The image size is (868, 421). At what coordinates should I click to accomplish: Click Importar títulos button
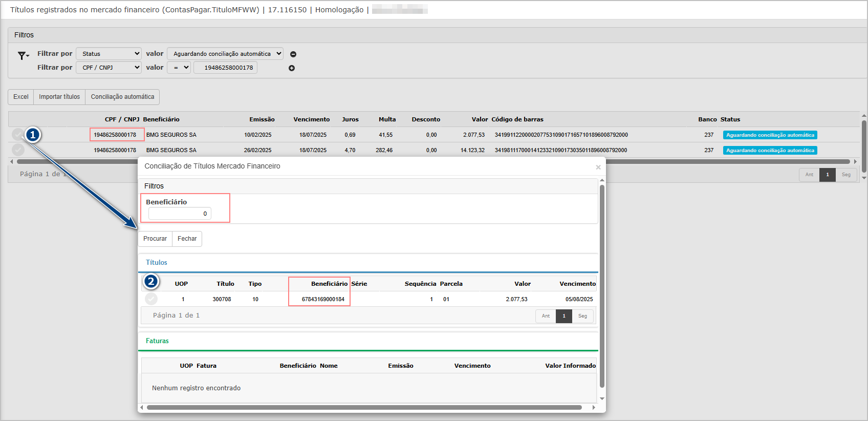click(59, 97)
